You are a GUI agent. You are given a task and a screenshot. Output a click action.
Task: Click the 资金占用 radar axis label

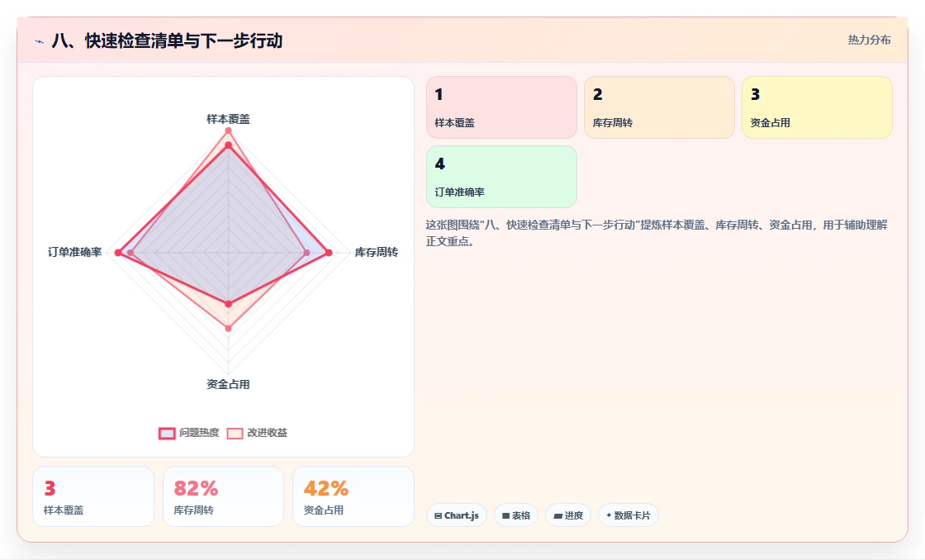pyautogui.click(x=228, y=385)
